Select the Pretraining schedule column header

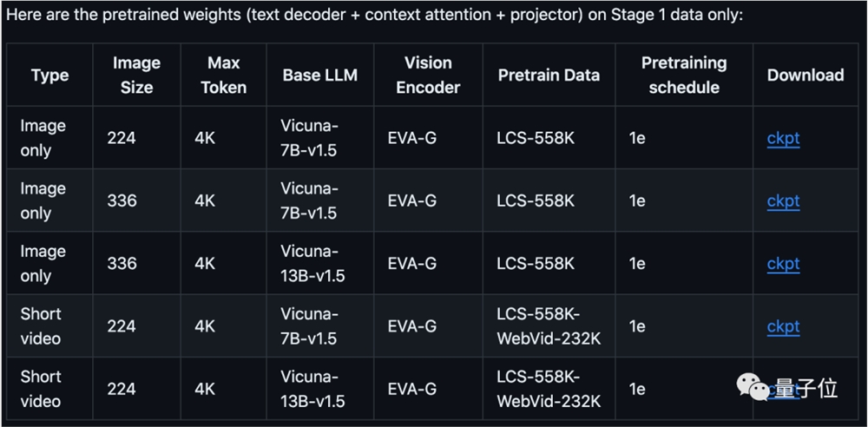pyautogui.click(x=683, y=76)
